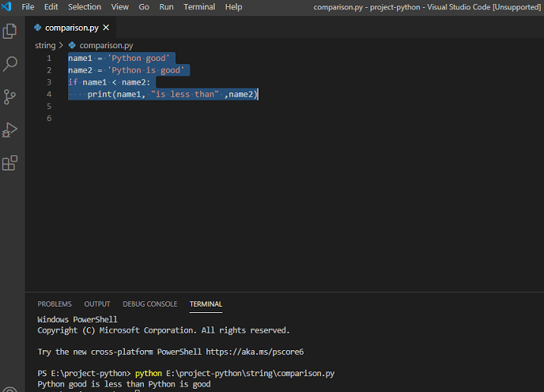Open the Terminal menu
Image resolution: width=544 pixels, height=392 pixels.
tap(199, 7)
